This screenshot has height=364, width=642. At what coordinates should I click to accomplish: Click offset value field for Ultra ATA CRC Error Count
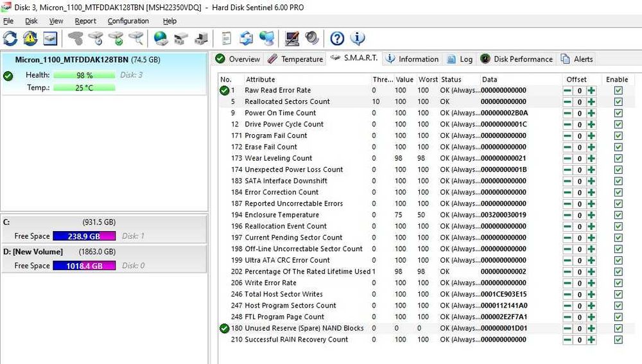[x=579, y=261]
